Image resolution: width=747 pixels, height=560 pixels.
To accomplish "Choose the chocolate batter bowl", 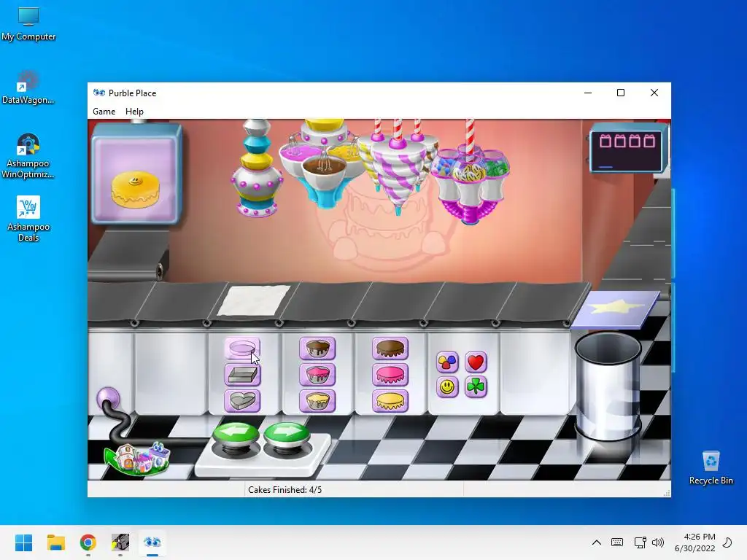I will click(x=317, y=349).
